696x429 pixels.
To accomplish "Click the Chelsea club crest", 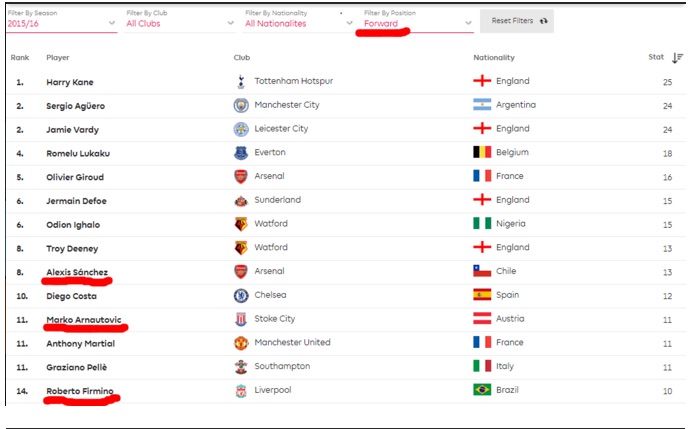I will [241, 296].
